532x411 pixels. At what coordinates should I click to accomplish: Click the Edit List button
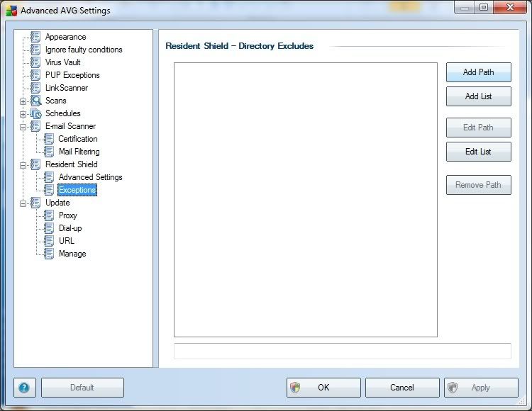(478, 152)
